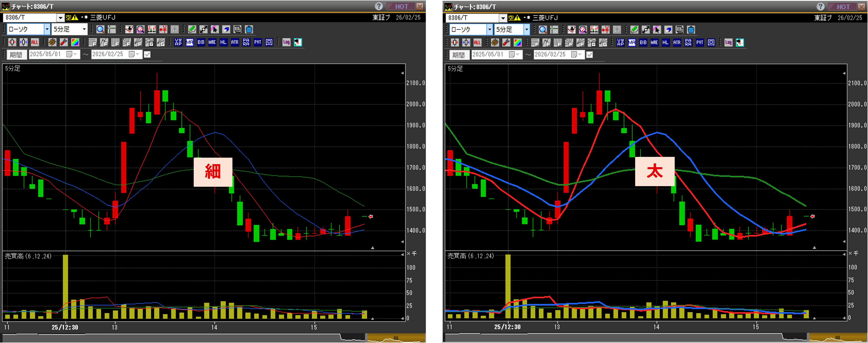
Task: Open the red wrench settings icon in left chart
Action: pyautogui.click(x=64, y=42)
